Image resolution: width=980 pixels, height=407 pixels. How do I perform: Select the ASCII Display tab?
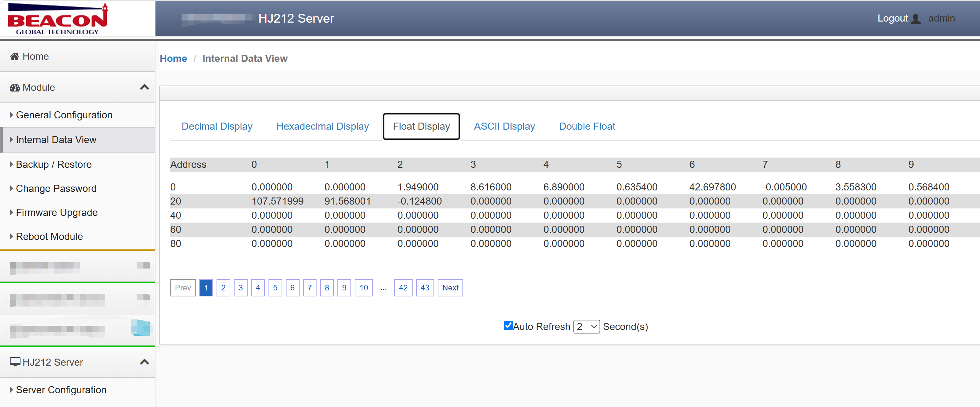(504, 126)
